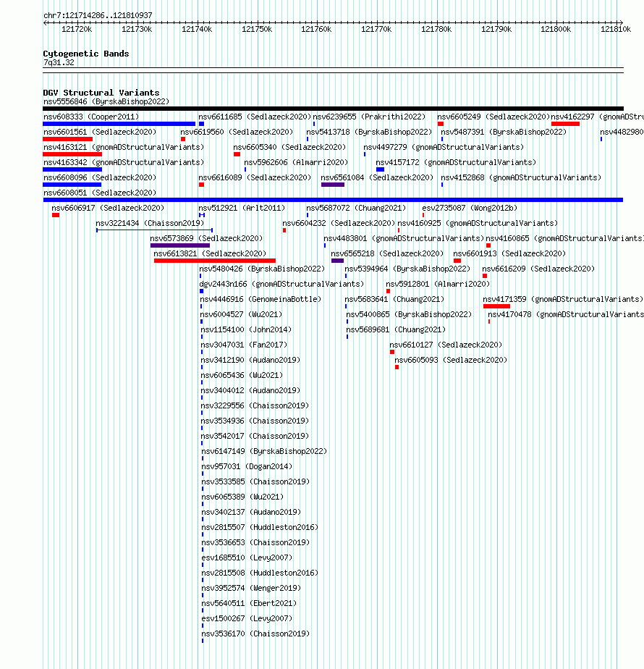
Task: Click esv2735087 (Wong2012b) label
Action: pos(470,209)
